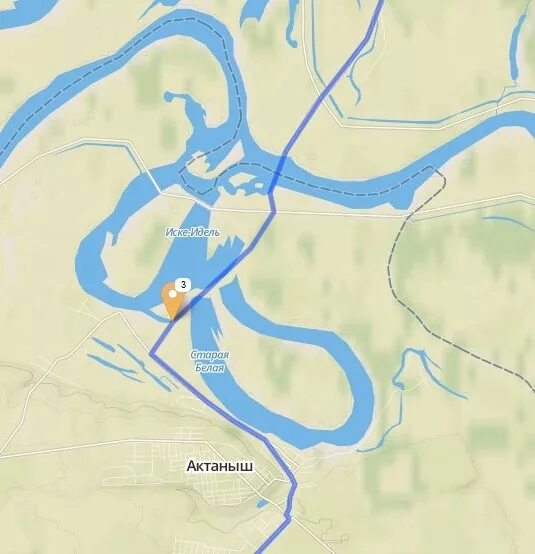Viewport: 535px width, 554px height.
Task: Click the white dot inside the orange pin
Action: [173, 294]
